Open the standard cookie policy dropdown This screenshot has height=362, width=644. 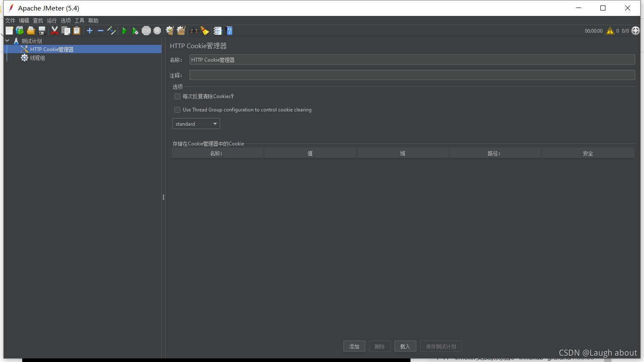pos(196,124)
